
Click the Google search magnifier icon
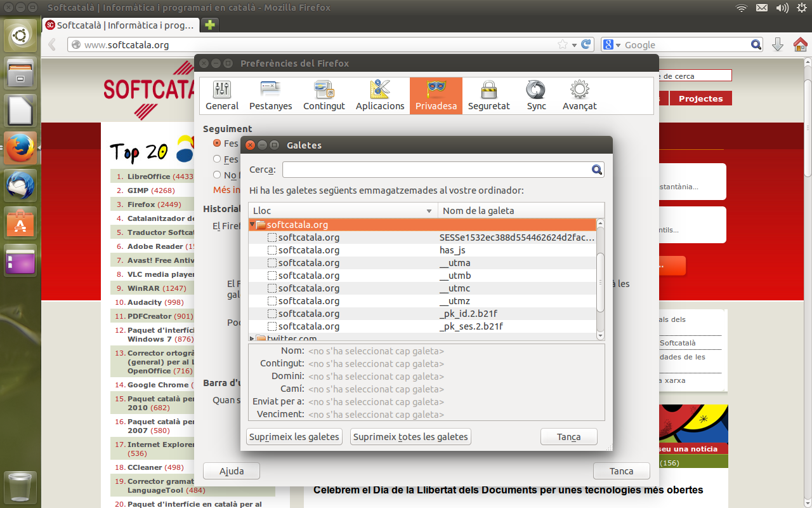coord(756,44)
